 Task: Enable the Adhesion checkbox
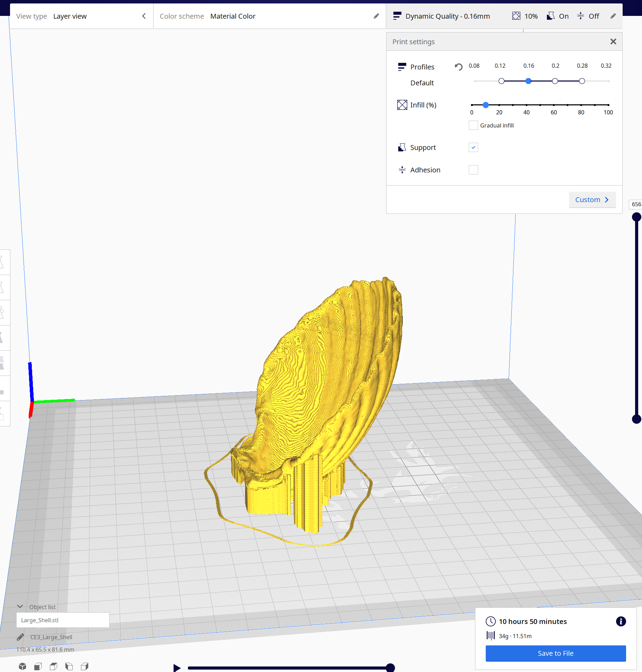click(x=473, y=170)
